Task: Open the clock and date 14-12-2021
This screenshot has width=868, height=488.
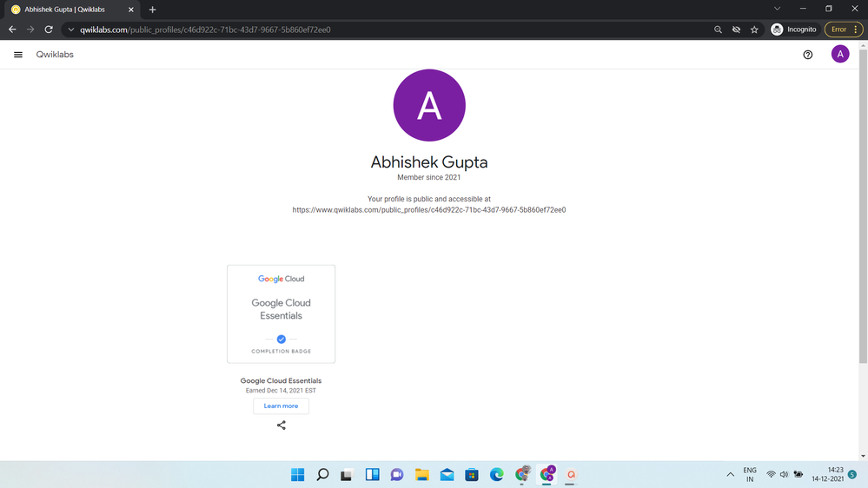Action: (x=827, y=474)
